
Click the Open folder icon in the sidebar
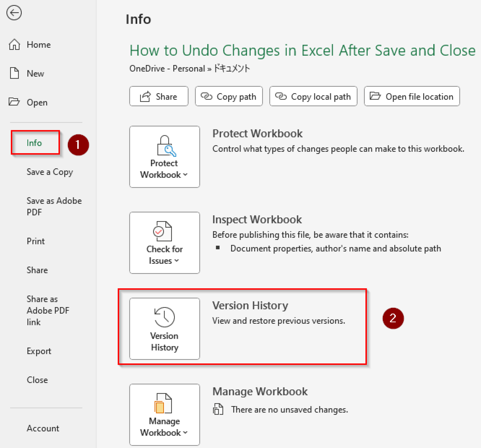14,102
